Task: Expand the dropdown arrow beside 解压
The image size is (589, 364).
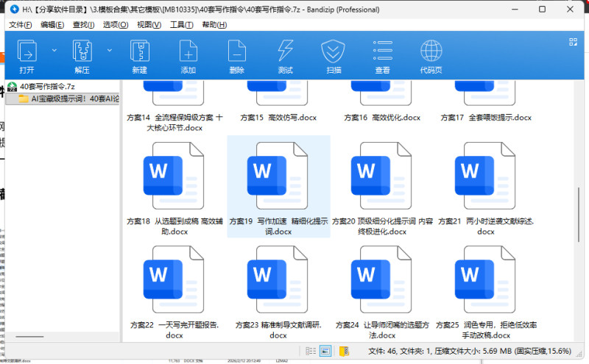Action: [x=109, y=50]
